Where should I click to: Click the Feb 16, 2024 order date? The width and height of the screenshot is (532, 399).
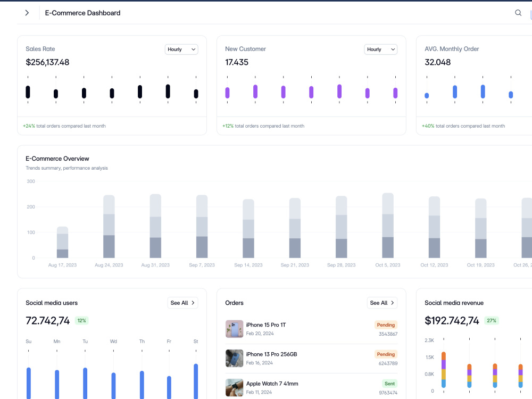260,363
